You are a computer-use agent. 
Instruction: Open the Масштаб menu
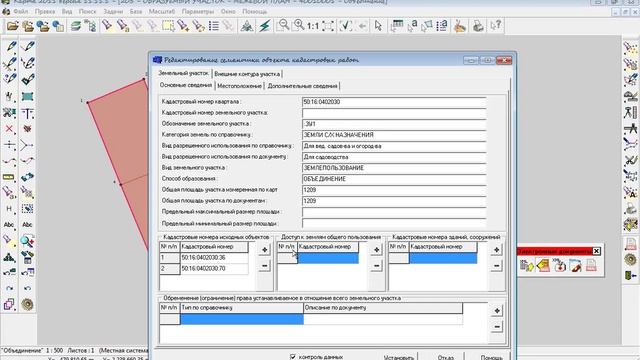point(162,11)
